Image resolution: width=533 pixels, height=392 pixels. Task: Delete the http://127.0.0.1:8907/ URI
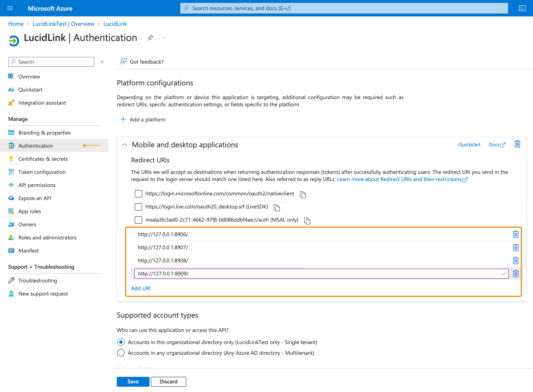pyautogui.click(x=516, y=247)
